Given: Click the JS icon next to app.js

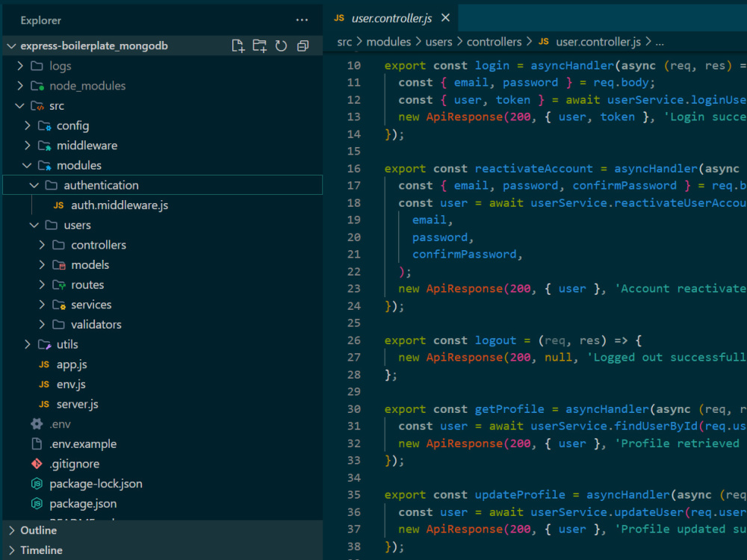Looking at the screenshot, I should [x=44, y=364].
